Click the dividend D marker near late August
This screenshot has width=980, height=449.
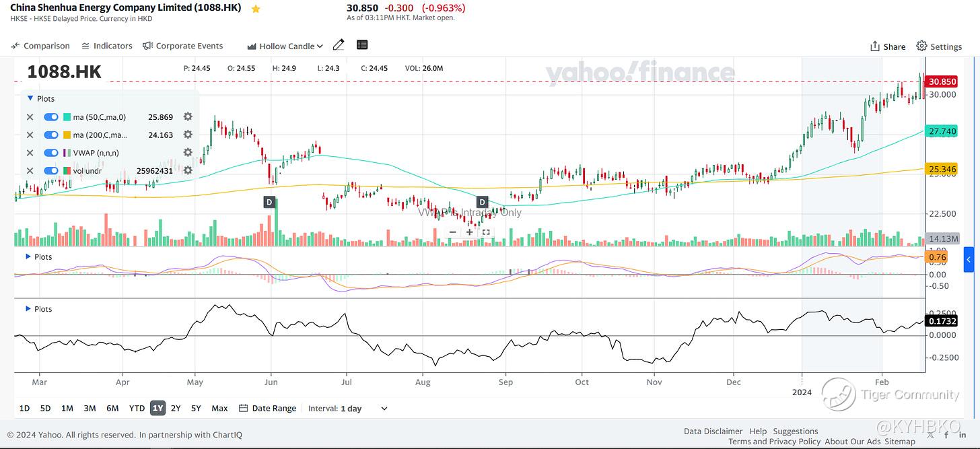482,202
